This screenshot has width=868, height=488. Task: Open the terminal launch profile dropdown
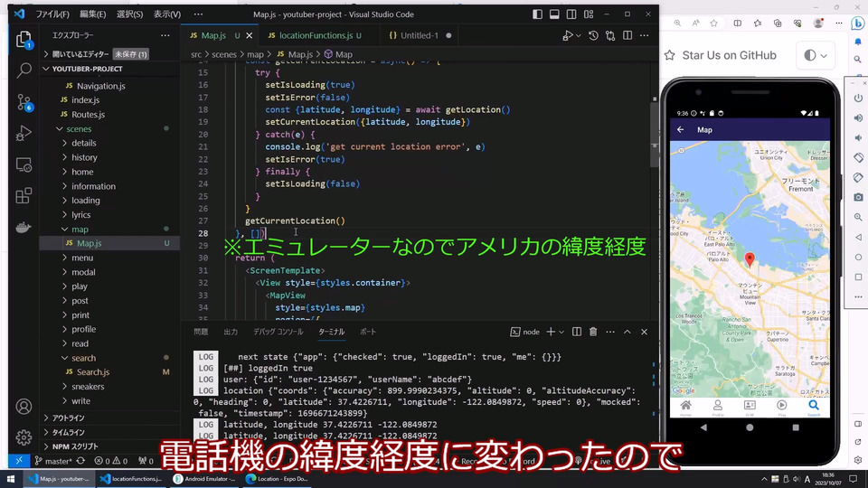[561, 332]
